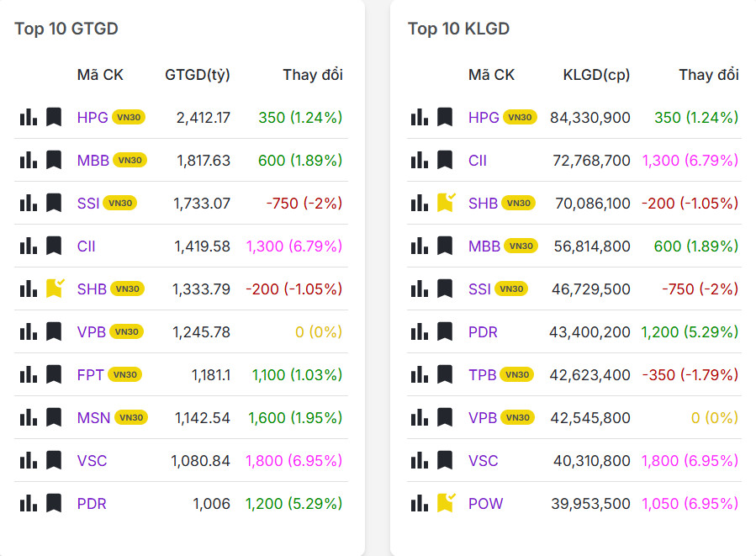Screen dimensions: 756x556
Task: Open the MBB ticker link in Top 10 GTGD
Action: click(x=93, y=160)
